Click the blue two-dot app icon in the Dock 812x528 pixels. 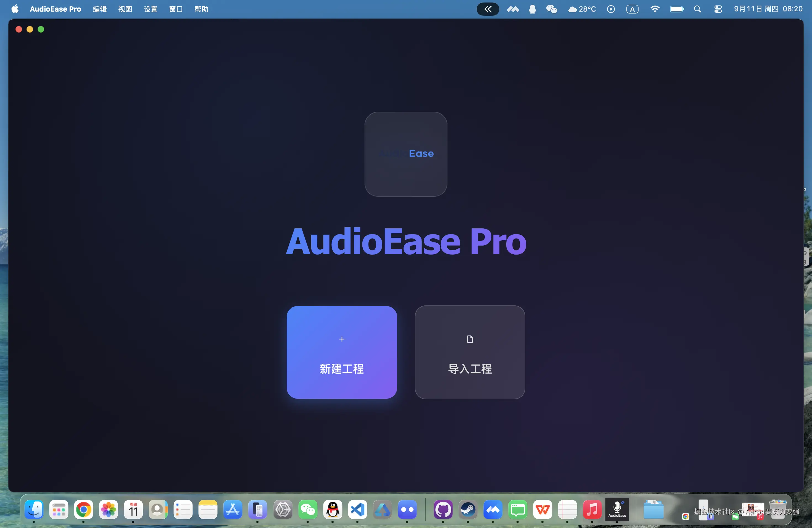click(x=407, y=509)
